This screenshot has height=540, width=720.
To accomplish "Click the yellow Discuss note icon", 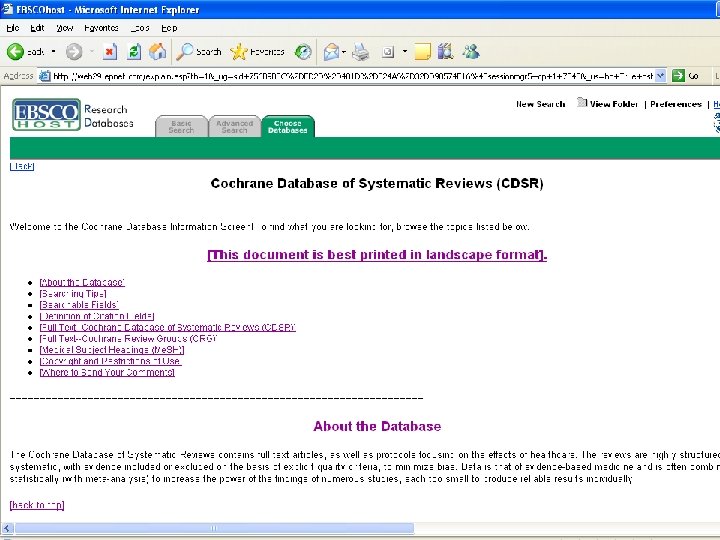I will (422, 52).
